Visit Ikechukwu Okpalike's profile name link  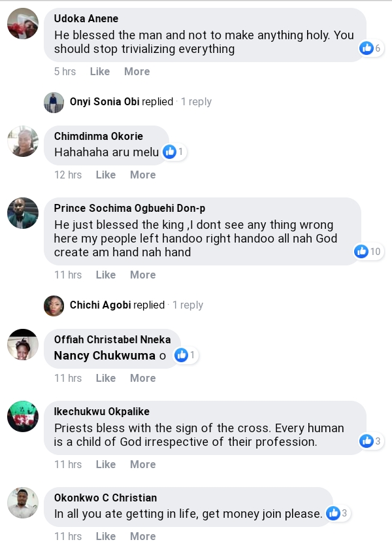click(102, 411)
